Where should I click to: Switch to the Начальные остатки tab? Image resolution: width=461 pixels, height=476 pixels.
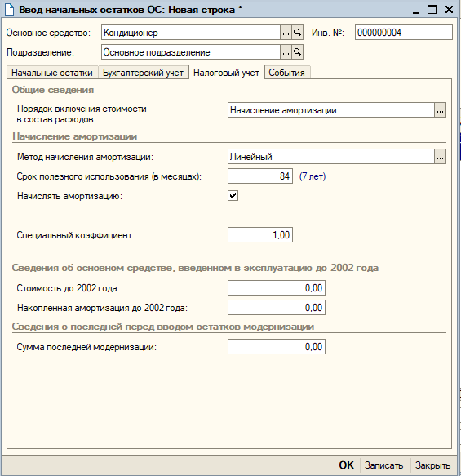pyautogui.click(x=52, y=73)
